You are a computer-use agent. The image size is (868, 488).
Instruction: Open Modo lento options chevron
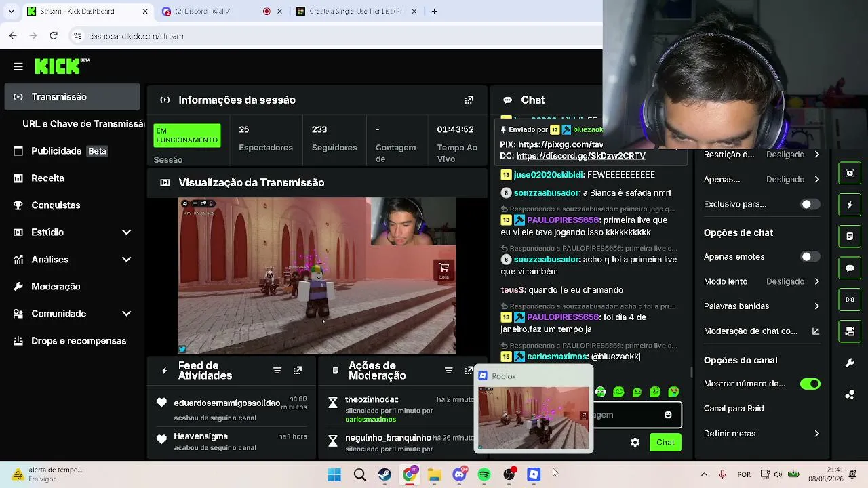(x=816, y=281)
